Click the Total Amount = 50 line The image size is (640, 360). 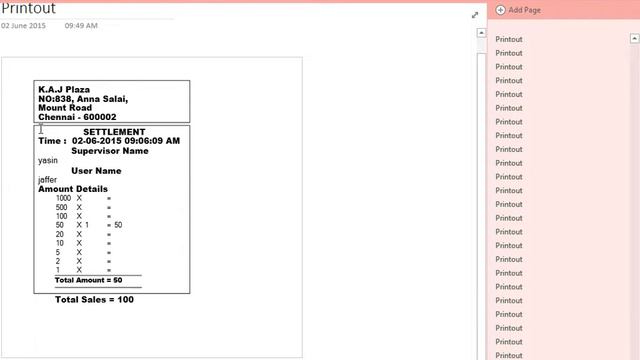[89, 280]
